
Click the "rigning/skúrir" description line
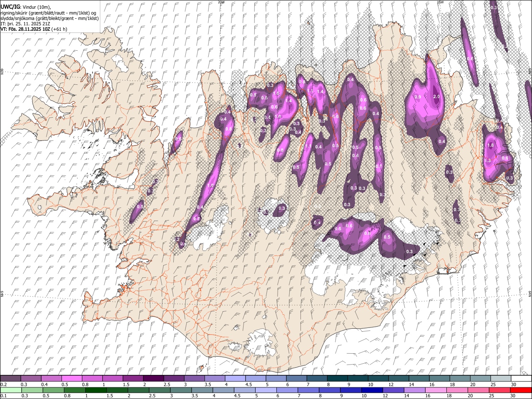click(x=48, y=13)
